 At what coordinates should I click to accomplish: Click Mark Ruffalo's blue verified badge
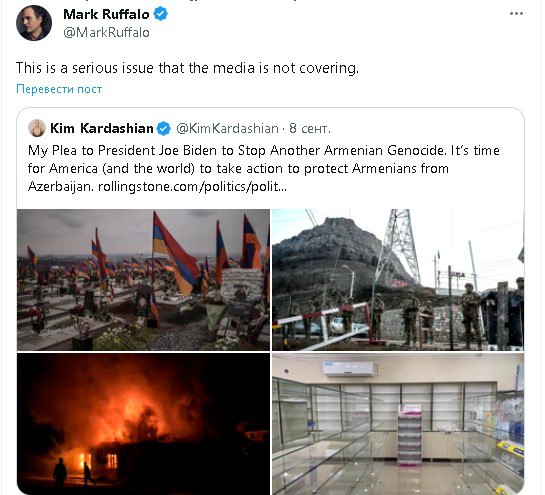pyautogui.click(x=160, y=14)
